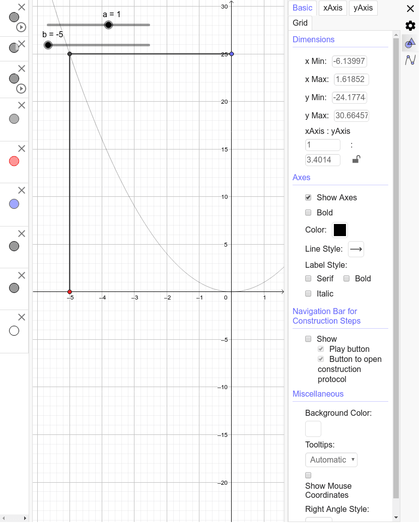The width and height of the screenshot is (420, 523).
Task: Switch to the Grid tab
Action: [x=300, y=23]
